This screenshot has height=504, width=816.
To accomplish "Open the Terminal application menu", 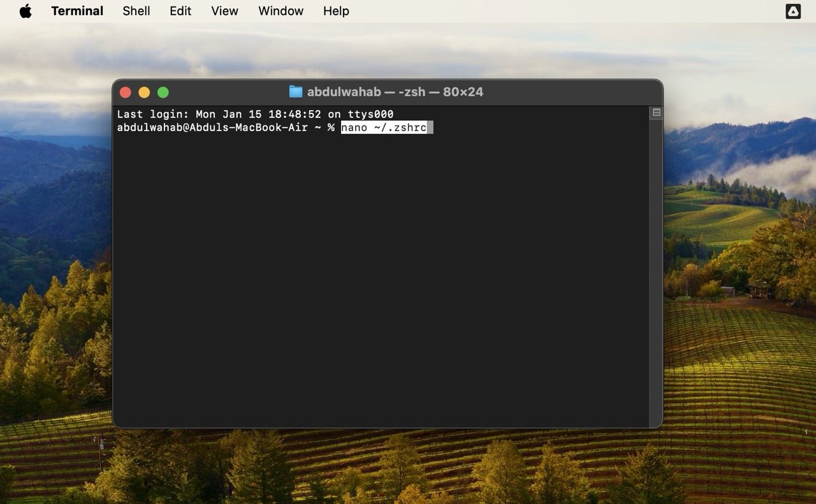I will coord(77,11).
